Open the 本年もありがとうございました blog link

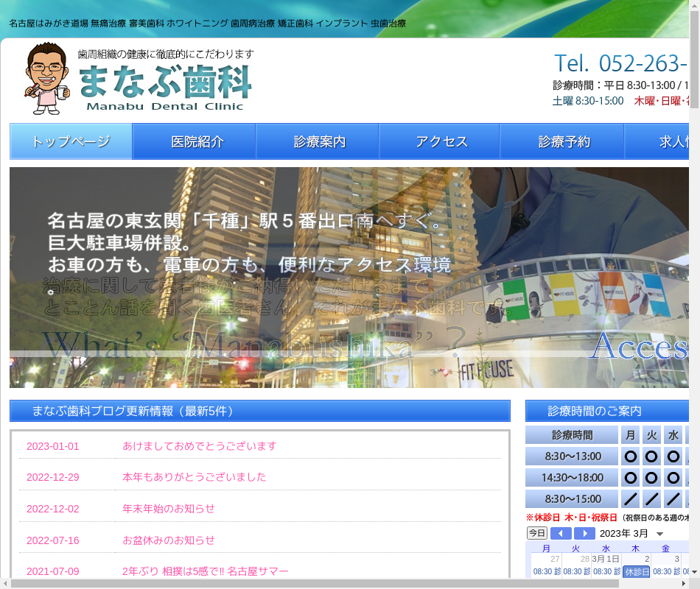(x=194, y=477)
